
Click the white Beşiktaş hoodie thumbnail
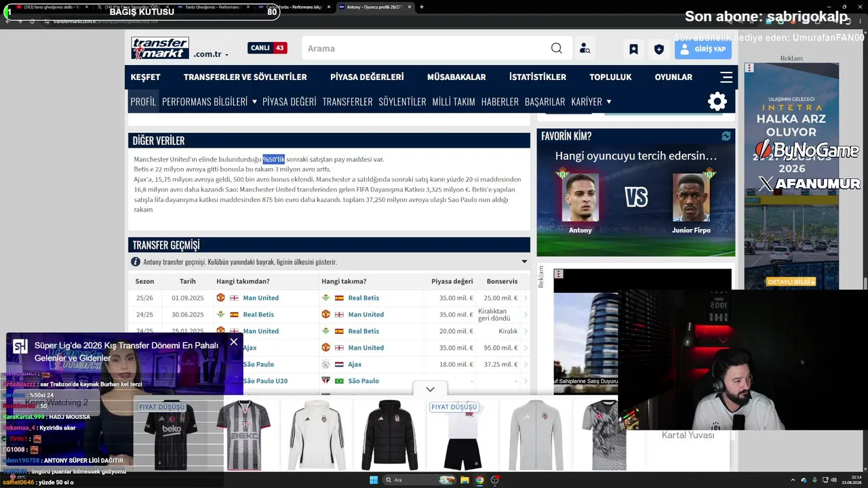point(316,435)
